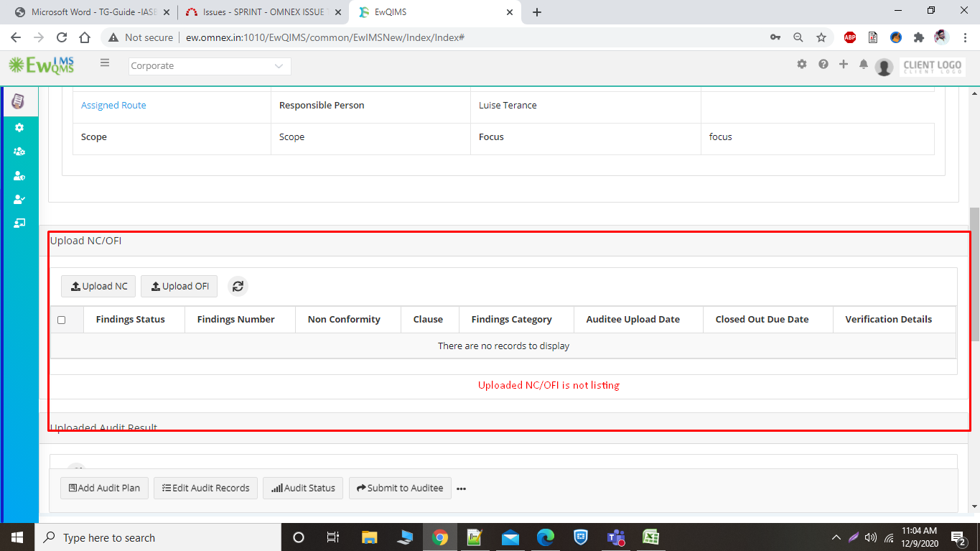This screenshot has width=980, height=551.
Task: Click the zoom magnifier icon in address bar
Action: 798,37
